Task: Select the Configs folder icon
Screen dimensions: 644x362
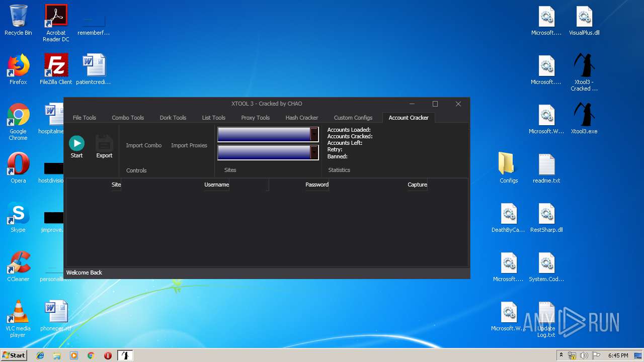Action: coord(509,168)
